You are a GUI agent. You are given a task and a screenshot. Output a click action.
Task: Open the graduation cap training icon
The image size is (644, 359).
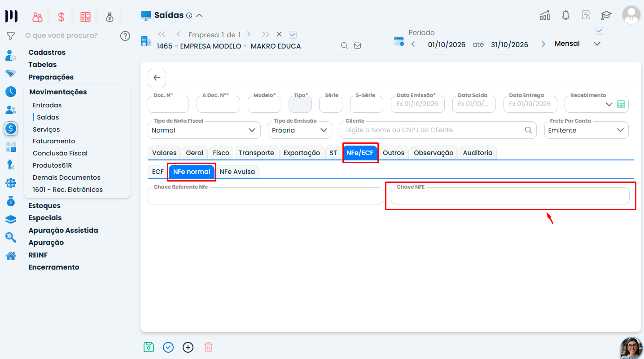(606, 15)
